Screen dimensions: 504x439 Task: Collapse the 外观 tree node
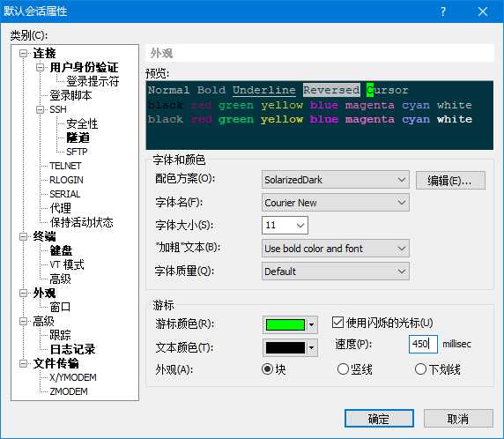tap(23, 293)
